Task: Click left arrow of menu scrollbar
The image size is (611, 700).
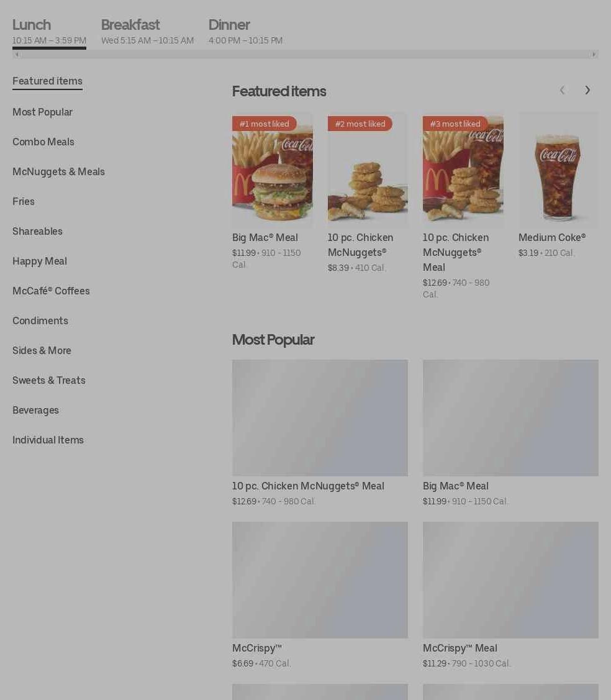Action: point(17,55)
